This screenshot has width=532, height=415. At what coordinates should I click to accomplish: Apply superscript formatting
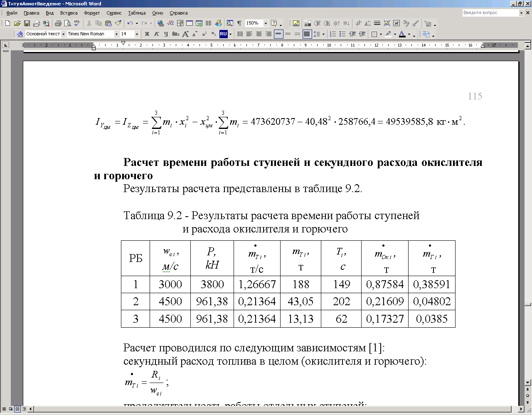coord(204,34)
